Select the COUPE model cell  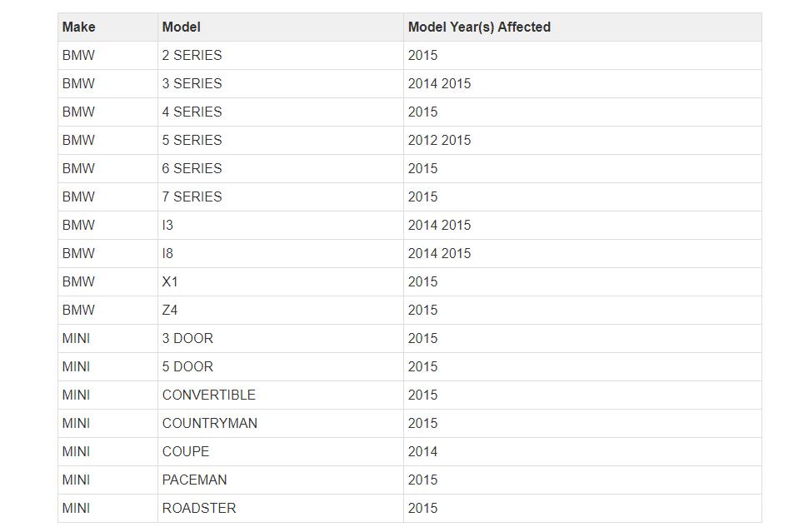(x=186, y=451)
